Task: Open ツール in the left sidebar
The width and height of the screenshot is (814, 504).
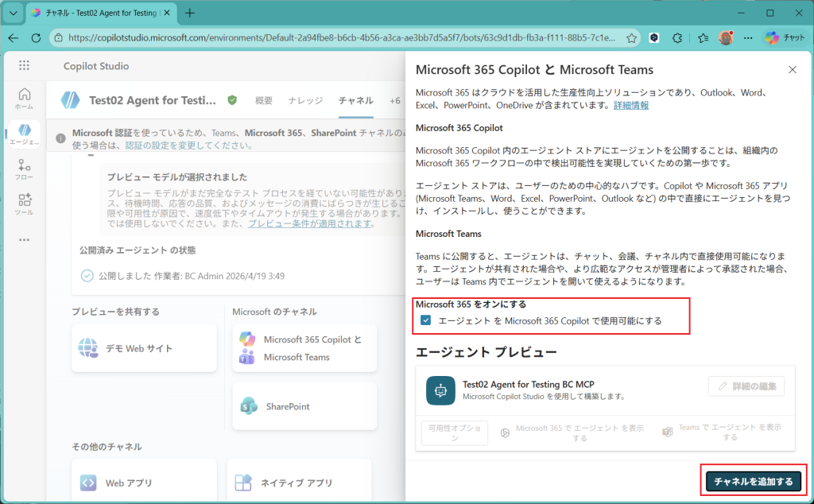Action: click(24, 204)
